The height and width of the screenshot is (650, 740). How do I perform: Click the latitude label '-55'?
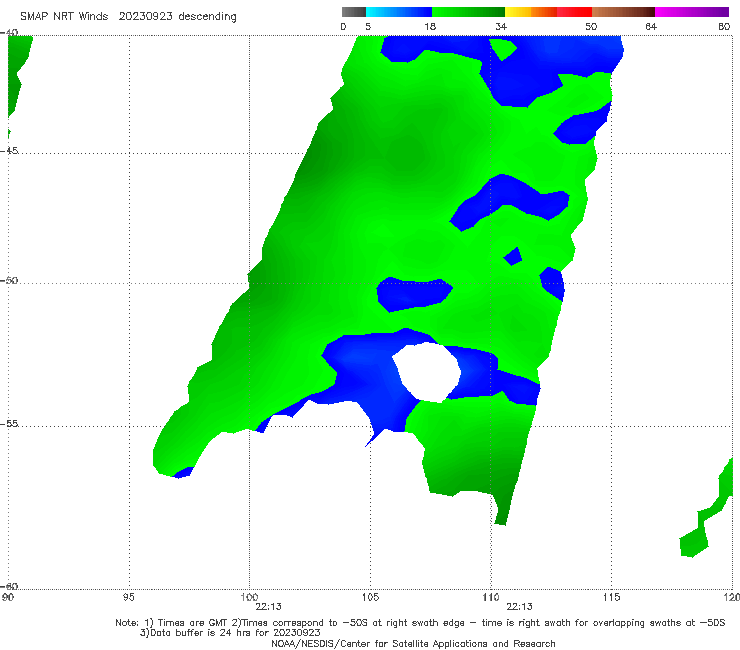point(9,423)
